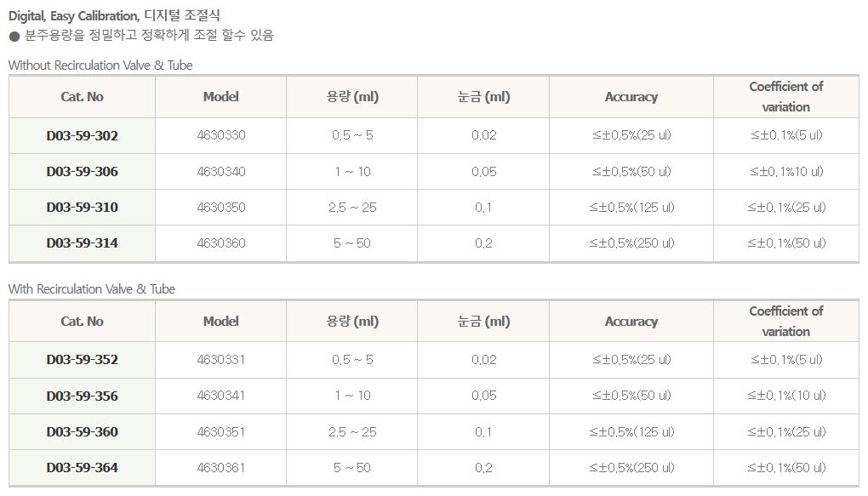Click the 2,5 ~ 25 volume cell for model 4630350

352,208
